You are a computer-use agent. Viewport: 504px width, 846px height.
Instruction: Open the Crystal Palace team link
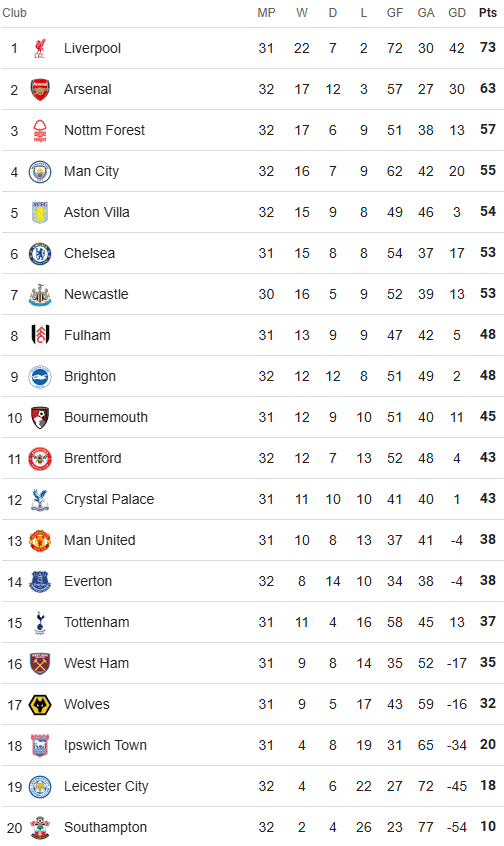tap(109, 499)
